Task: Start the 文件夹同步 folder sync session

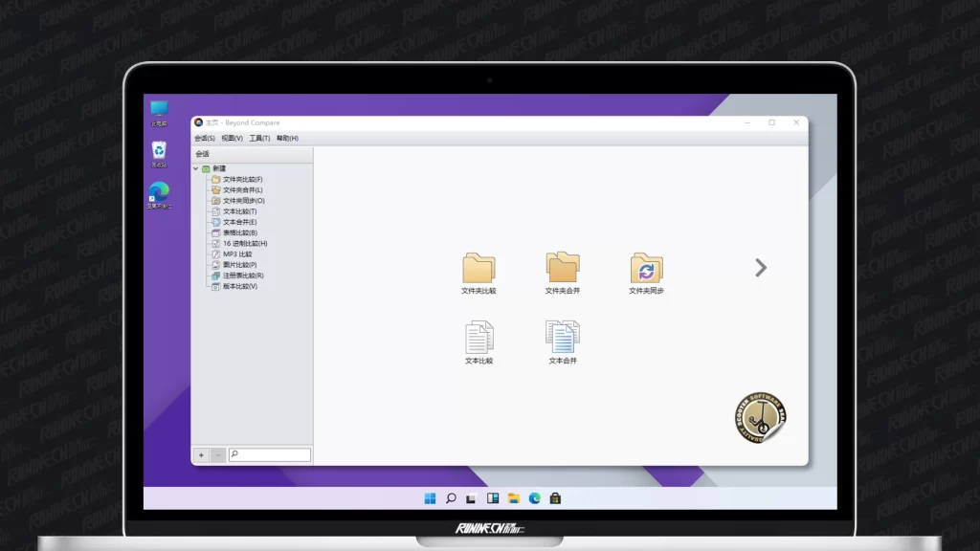Action: (x=647, y=269)
